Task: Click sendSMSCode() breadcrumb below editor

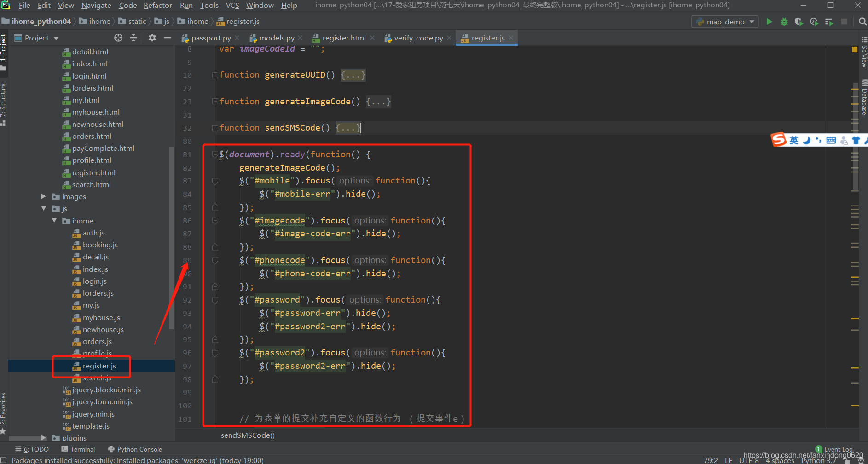Action: pyautogui.click(x=248, y=435)
